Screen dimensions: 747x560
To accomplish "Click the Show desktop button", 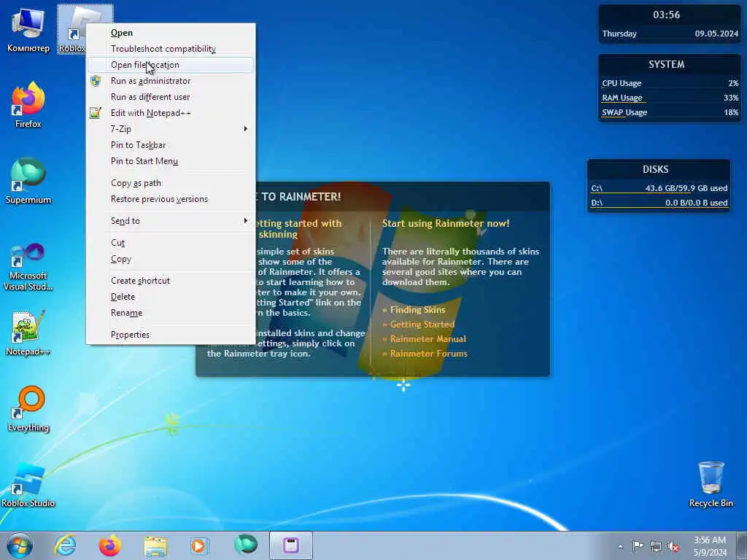I will pyautogui.click(x=743, y=545).
